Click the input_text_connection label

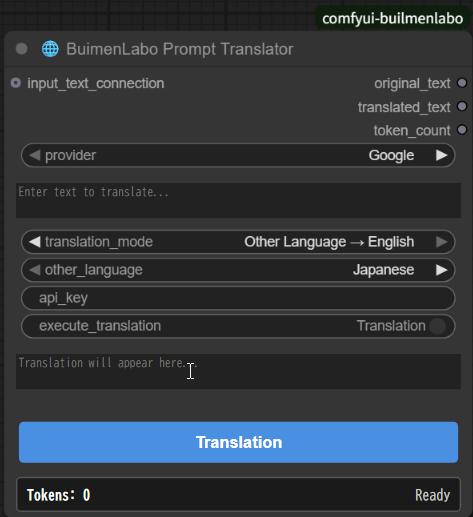coord(96,83)
